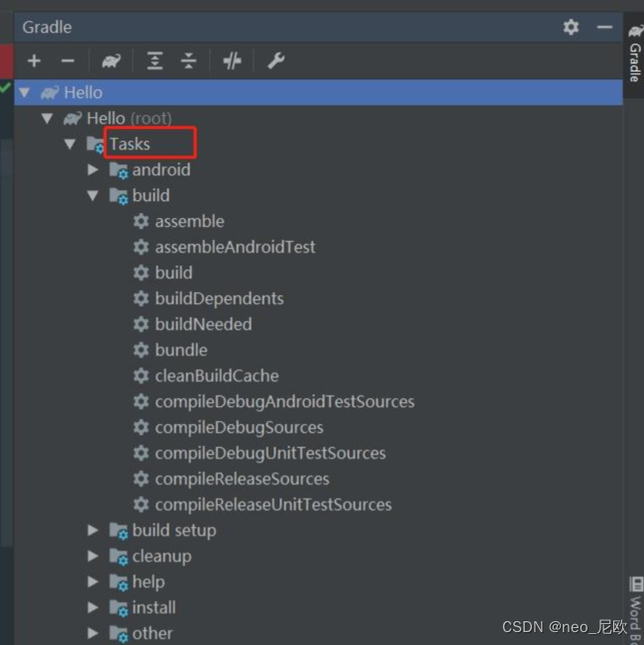
Task: Select the compileDebugSources task
Action: [239, 427]
